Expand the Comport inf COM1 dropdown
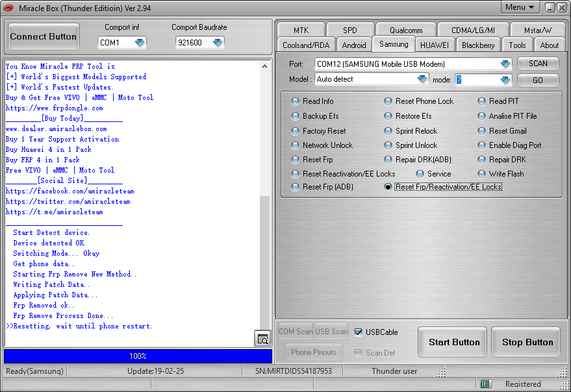Viewport: 571px width, 392px height. [140, 43]
